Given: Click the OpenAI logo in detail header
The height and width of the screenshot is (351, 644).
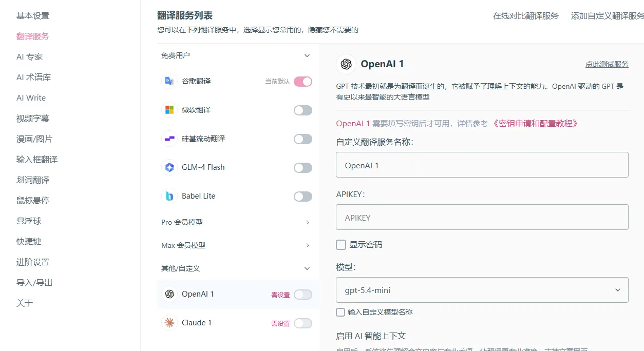Looking at the screenshot, I should 346,64.
